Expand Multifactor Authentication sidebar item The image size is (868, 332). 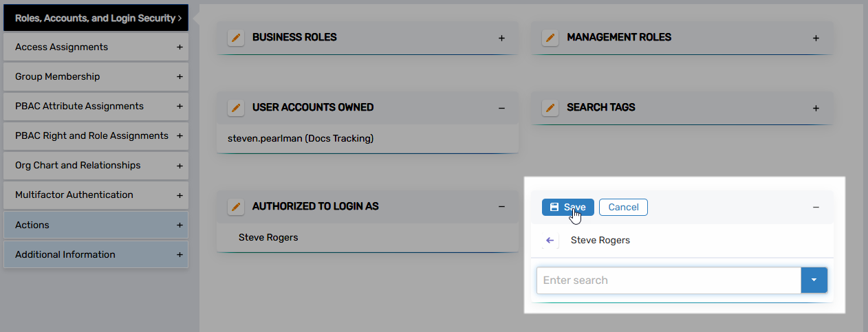(x=96, y=195)
